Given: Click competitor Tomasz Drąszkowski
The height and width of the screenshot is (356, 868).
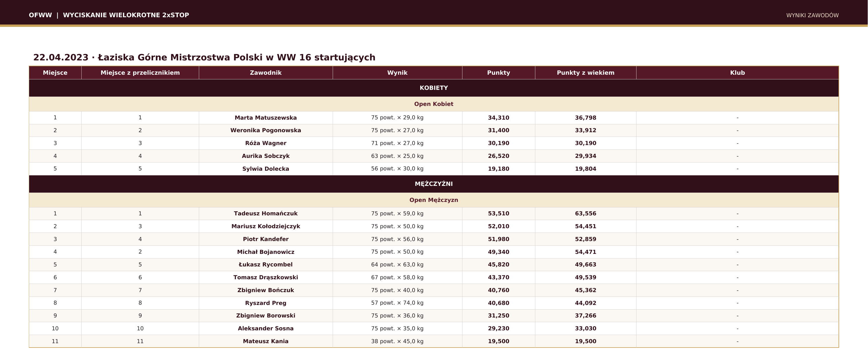Looking at the screenshot, I should [x=266, y=278].
